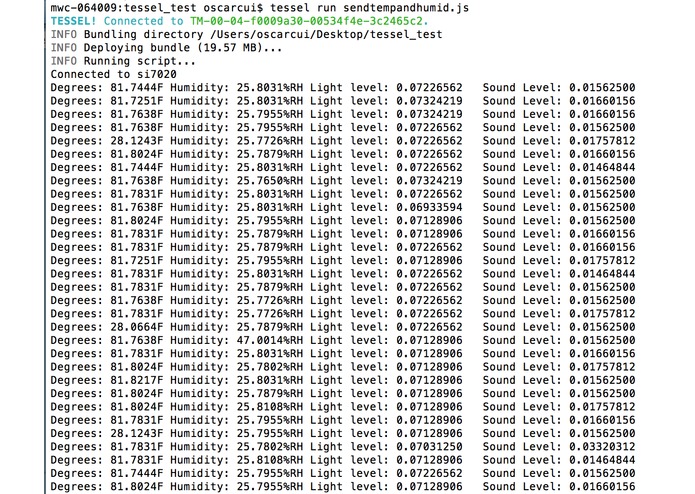
Task: Click Sound Level value in the 0.06933594 light row
Action: click(602, 207)
